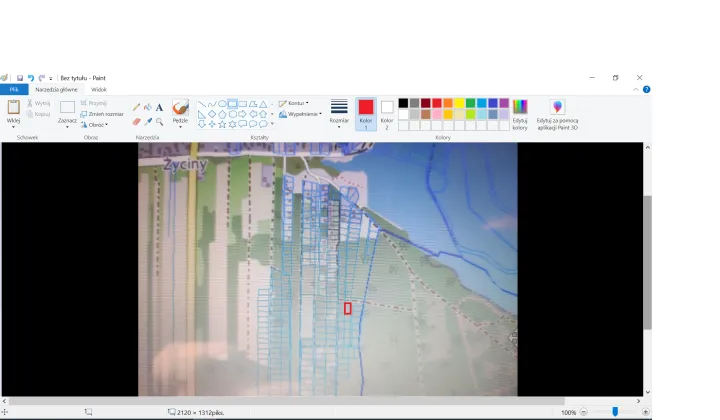Screen dimensions: 720x420
Task: Open the Rozmiar line size dropdown
Action: point(339,113)
